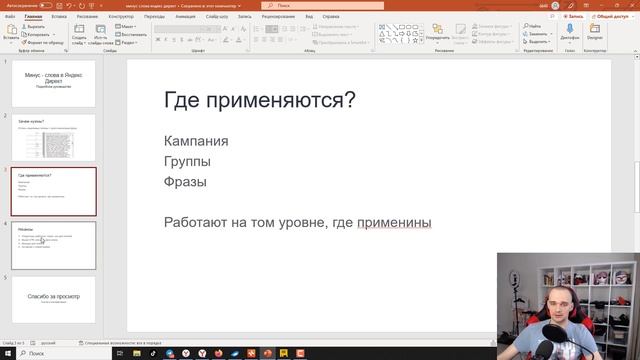The image size is (640, 360).
Task: Open the font color picker
Action: [240, 40]
